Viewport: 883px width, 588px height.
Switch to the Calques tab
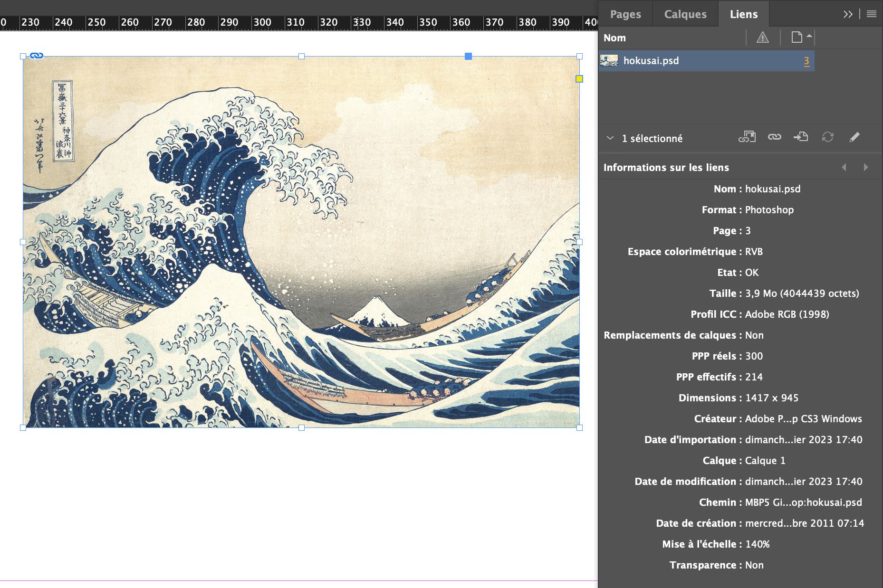tap(685, 14)
